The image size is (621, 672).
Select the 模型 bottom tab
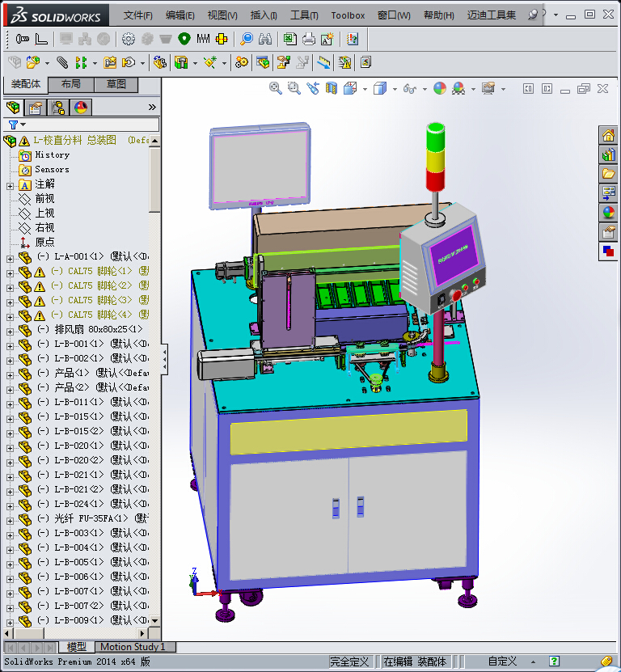point(76,647)
